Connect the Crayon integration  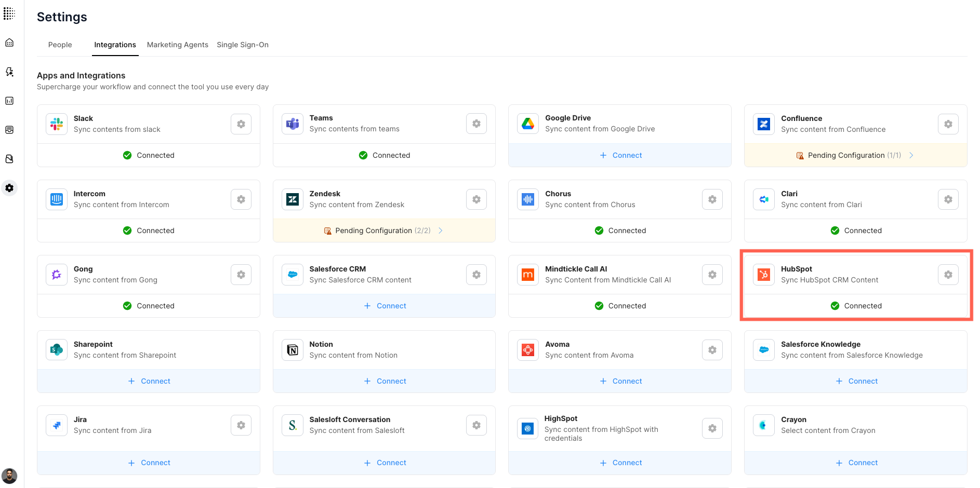pyautogui.click(x=856, y=463)
